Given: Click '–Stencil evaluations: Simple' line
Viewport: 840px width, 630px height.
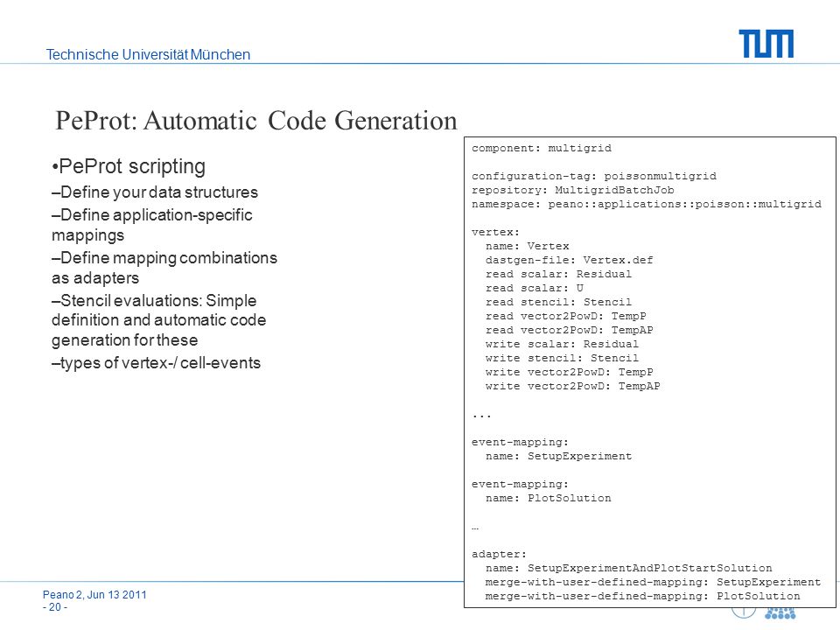Looking at the screenshot, I should tap(154, 300).
